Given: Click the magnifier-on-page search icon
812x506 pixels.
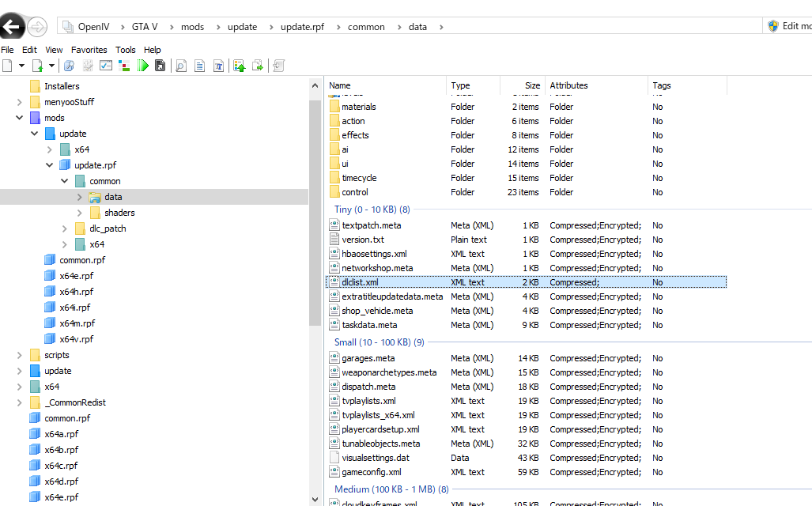Looking at the screenshot, I should [181, 66].
